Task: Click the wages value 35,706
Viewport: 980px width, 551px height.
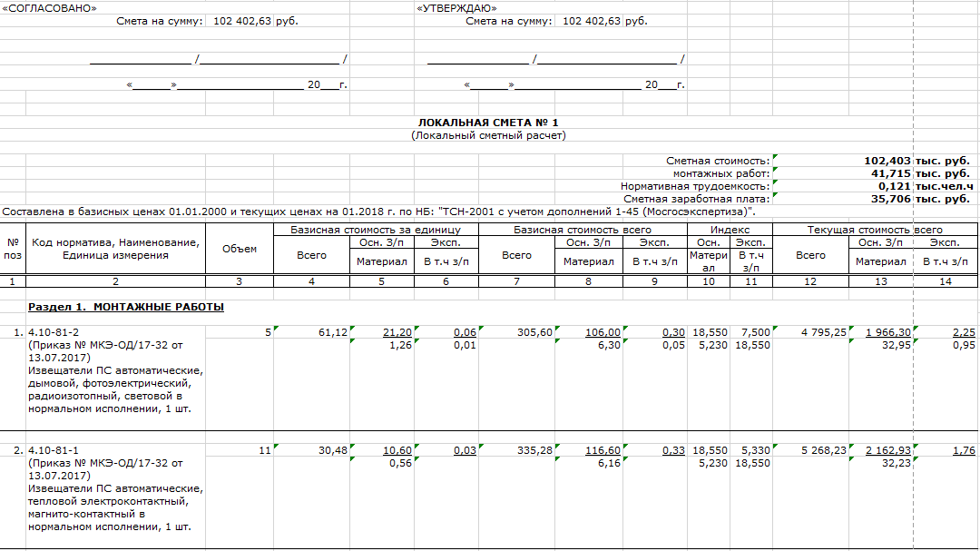Action: coord(891,199)
